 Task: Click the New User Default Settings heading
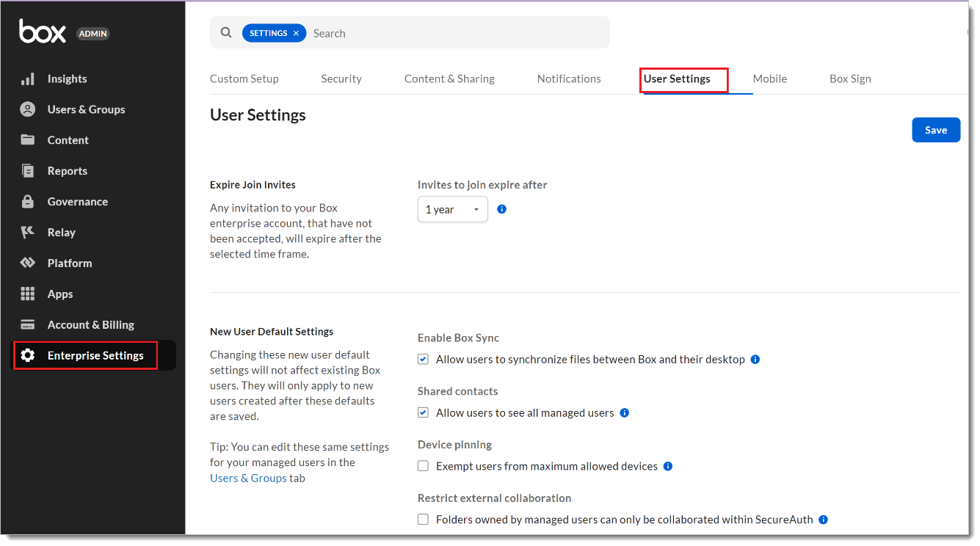(272, 332)
